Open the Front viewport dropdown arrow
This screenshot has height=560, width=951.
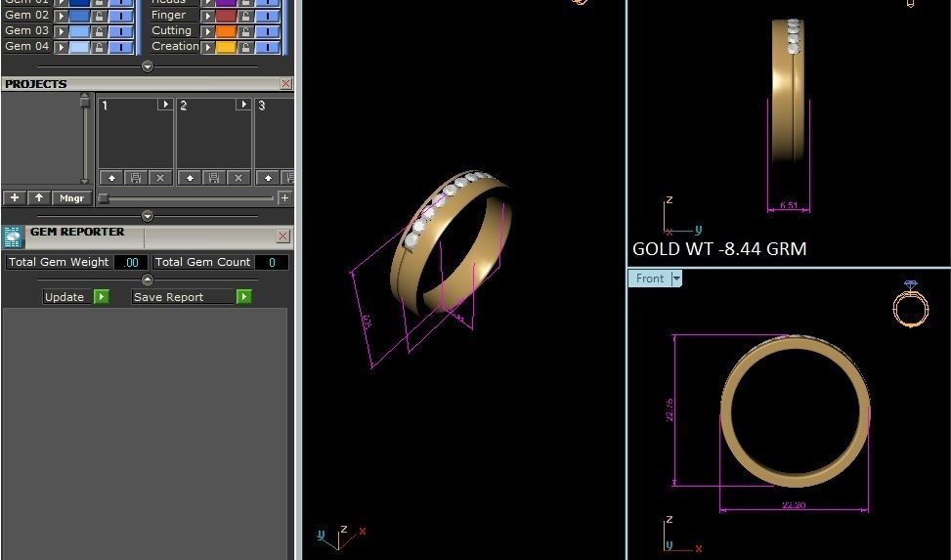676,279
